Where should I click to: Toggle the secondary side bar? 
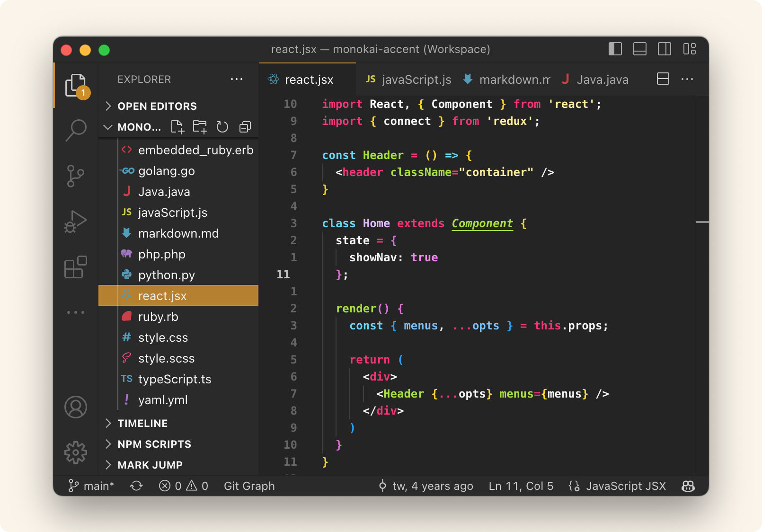pos(665,49)
